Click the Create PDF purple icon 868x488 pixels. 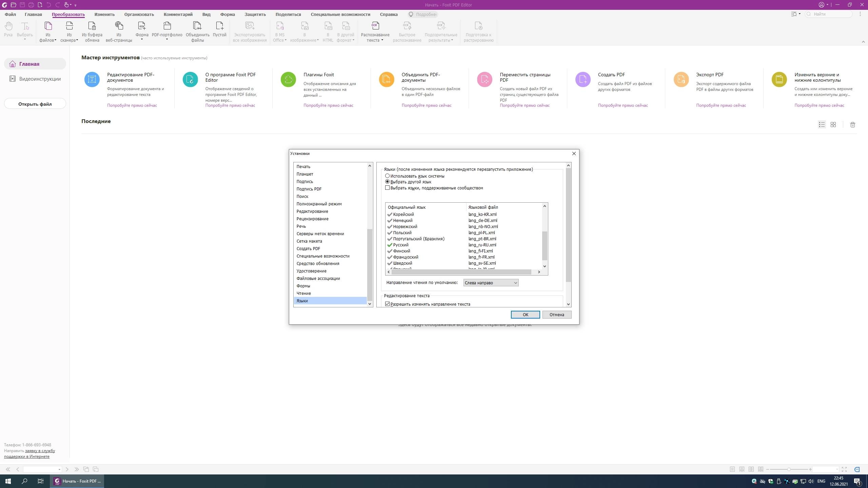coord(583,79)
